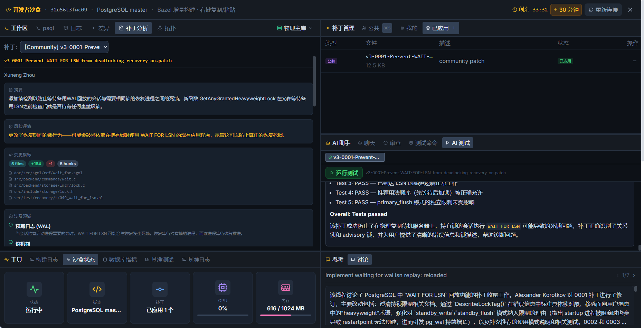This screenshot has width=644, height=328.
Task: Open the 基准日志 tab
Action: tap(196, 260)
